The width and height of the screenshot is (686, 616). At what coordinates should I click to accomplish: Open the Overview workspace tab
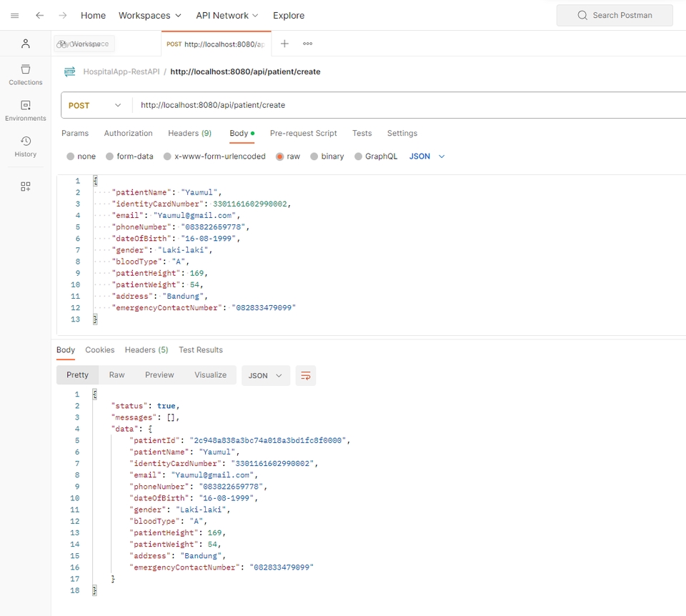(84, 44)
